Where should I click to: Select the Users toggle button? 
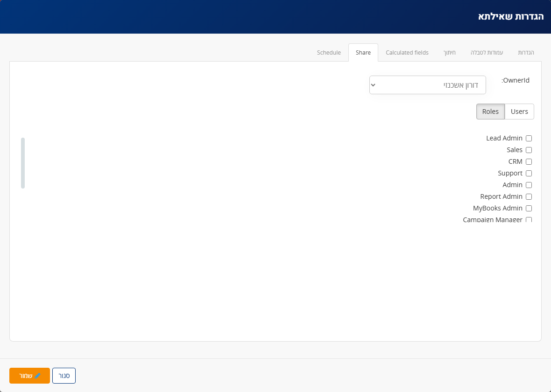pyautogui.click(x=519, y=112)
